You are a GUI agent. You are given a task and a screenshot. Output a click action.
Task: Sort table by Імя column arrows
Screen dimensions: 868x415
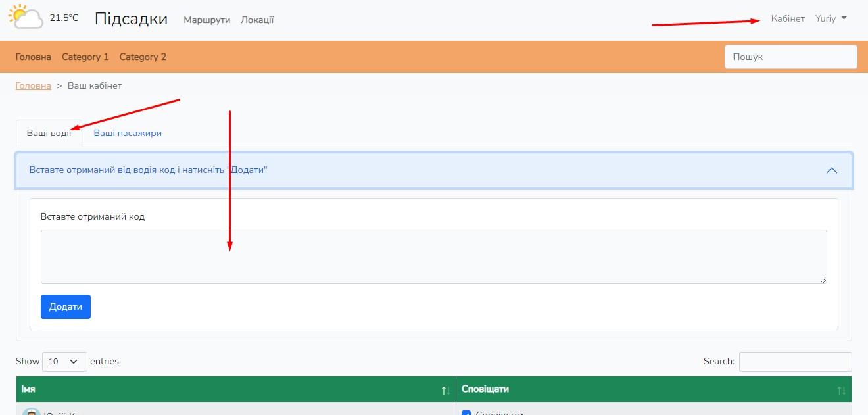coord(446,390)
